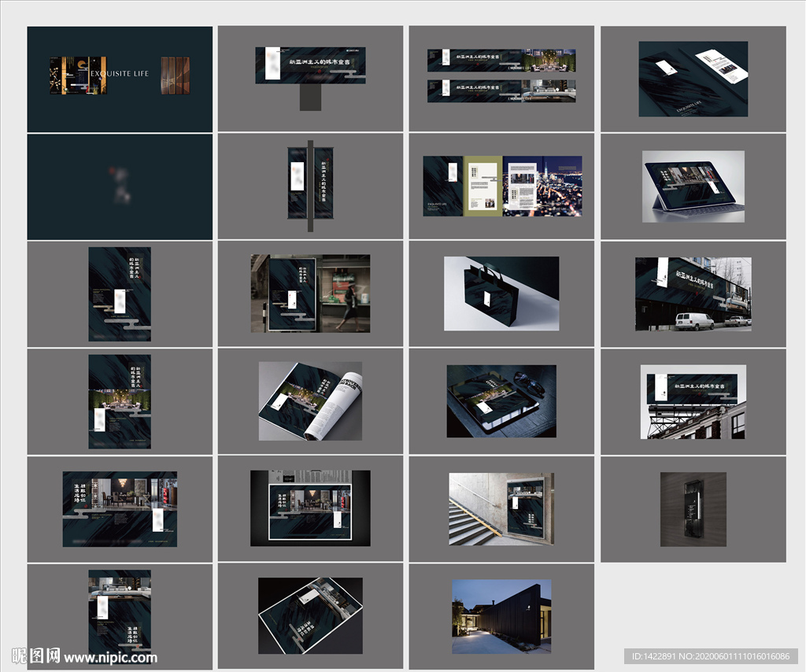Click the lower banner with sofa photo
Viewport: 806px width, 672px height.
tap(501, 91)
